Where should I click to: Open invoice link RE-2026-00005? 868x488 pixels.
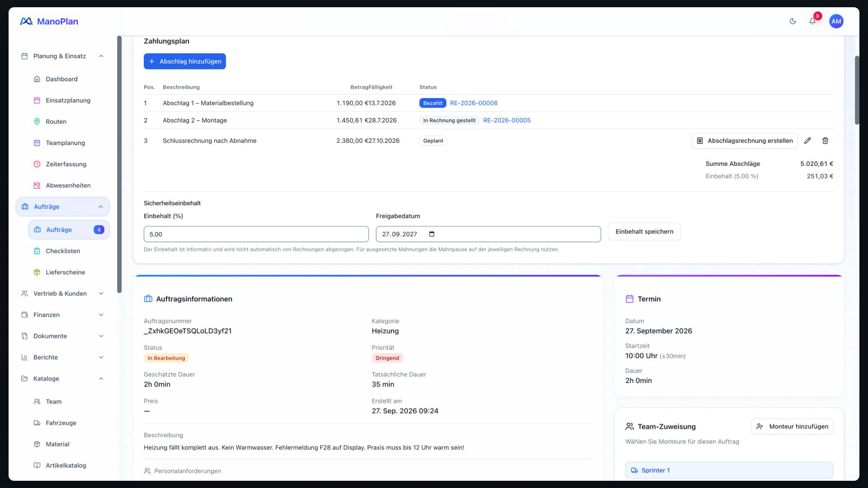[507, 120]
